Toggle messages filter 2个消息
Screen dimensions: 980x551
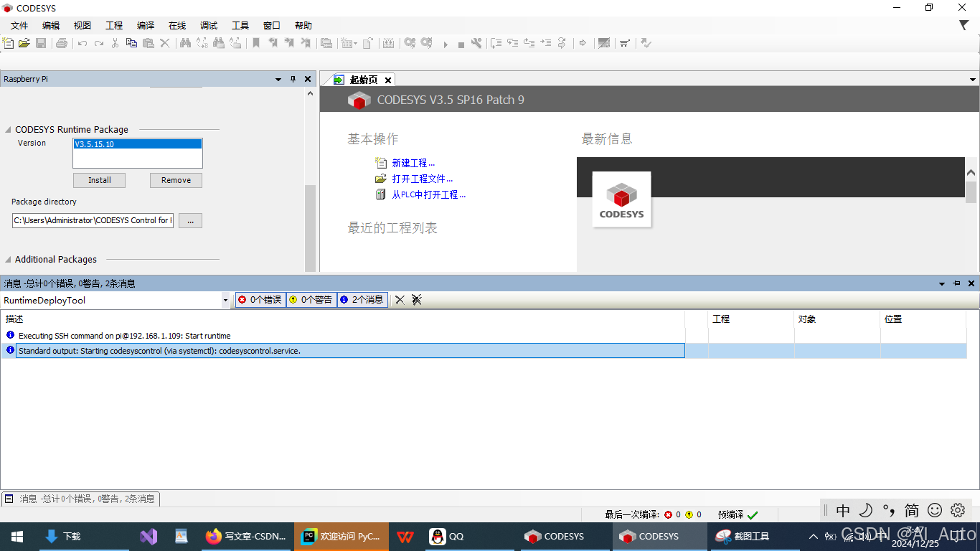click(x=362, y=300)
